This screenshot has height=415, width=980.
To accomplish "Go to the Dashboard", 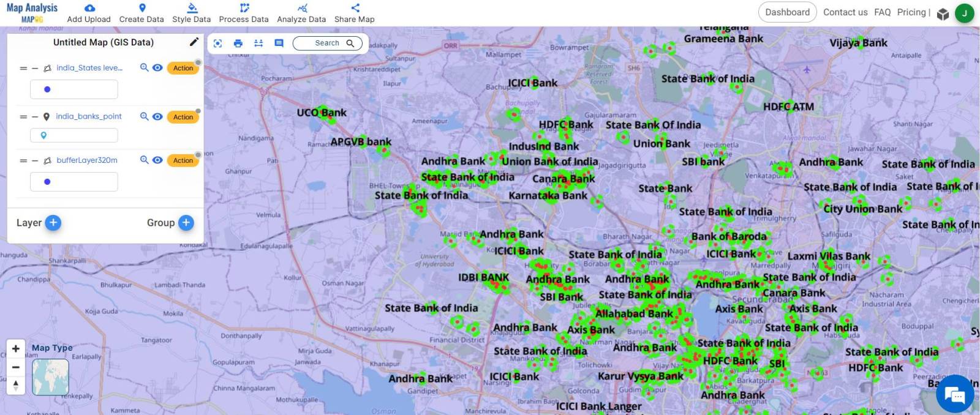I will tap(787, 12).
